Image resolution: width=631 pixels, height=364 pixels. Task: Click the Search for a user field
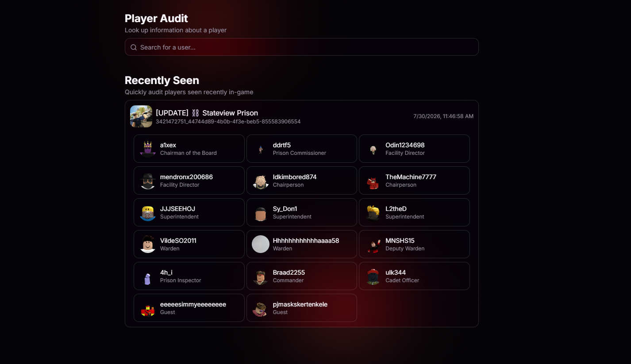(301, 47)
